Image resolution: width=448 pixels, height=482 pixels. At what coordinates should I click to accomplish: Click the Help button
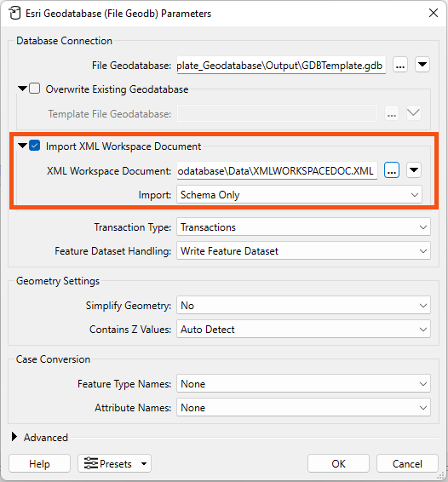point(40,463)
